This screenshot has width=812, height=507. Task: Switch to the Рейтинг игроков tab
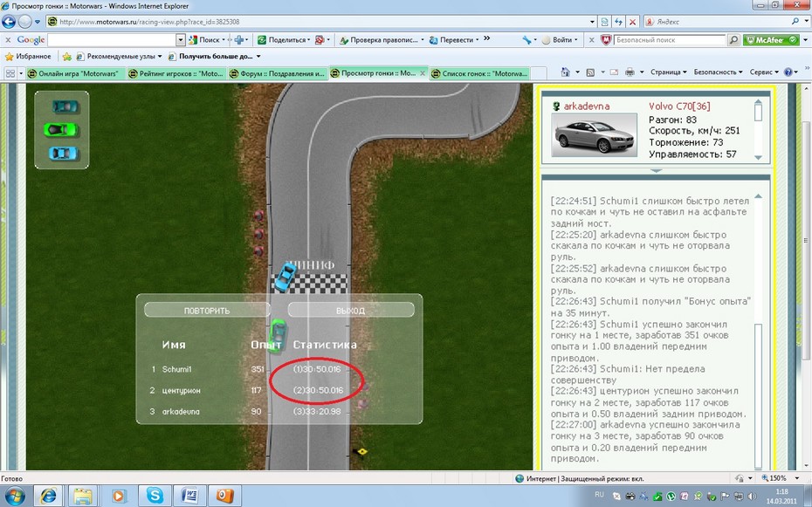[176, 73]
